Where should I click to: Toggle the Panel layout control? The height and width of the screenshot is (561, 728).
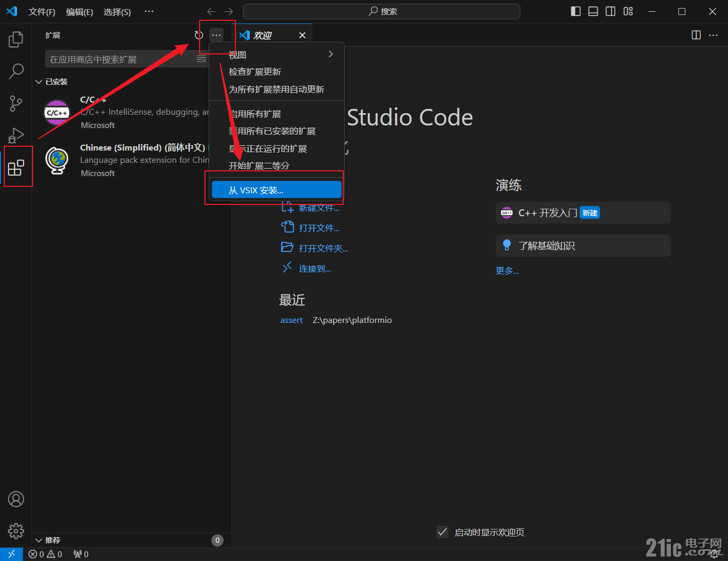point(592,11)
